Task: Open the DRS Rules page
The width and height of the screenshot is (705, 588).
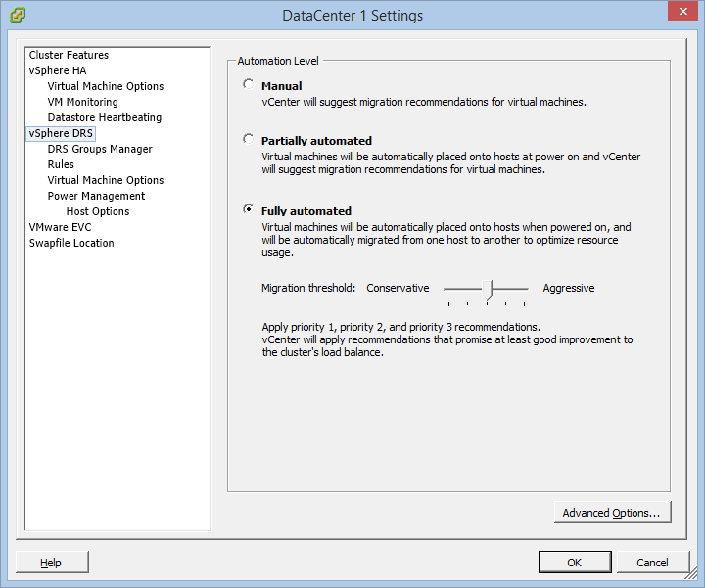Action: (x=61, y=164)
